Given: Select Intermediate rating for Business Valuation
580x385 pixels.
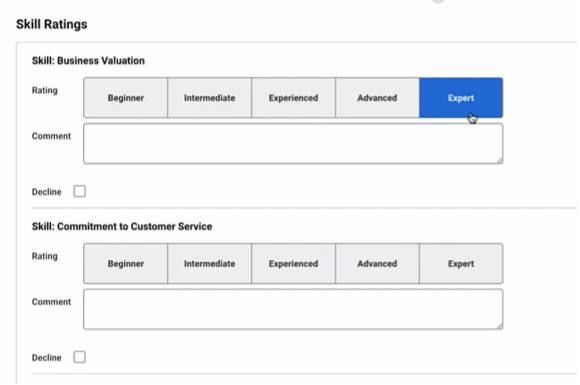Looking at the screenshot, I should point(210,98).
